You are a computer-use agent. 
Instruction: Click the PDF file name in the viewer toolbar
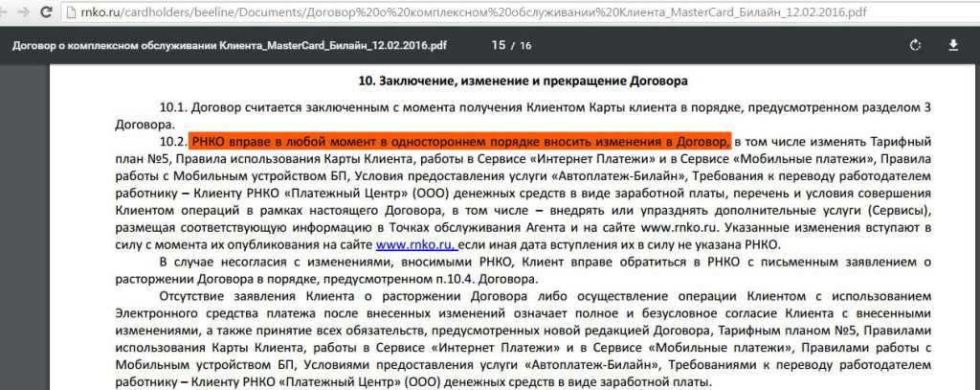(230, 45)
